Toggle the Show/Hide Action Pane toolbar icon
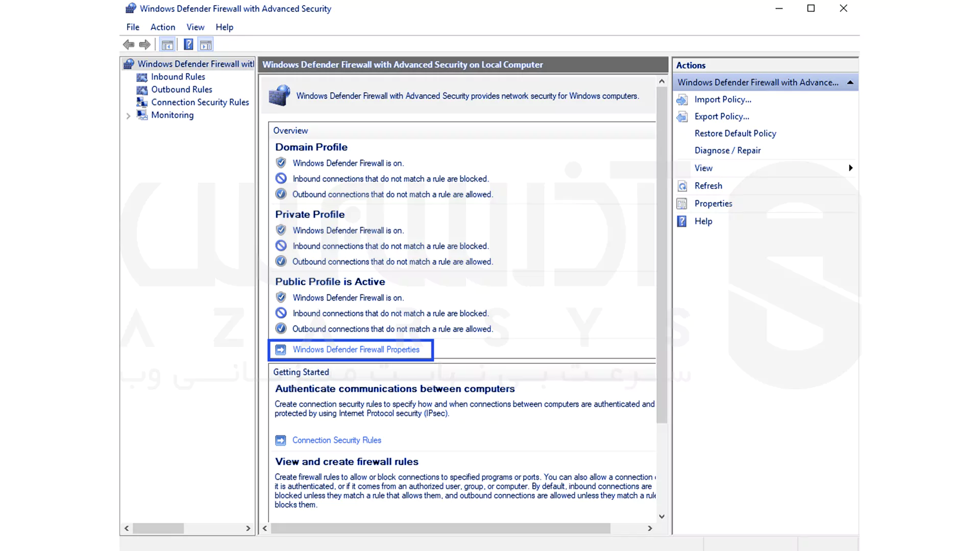 pos(206,45)
